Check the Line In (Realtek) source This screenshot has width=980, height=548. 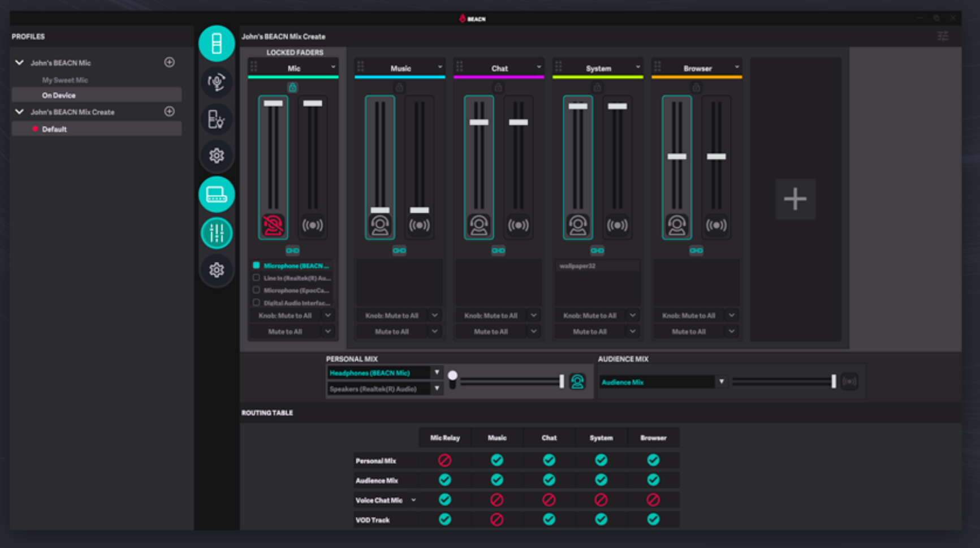(256, 278)
